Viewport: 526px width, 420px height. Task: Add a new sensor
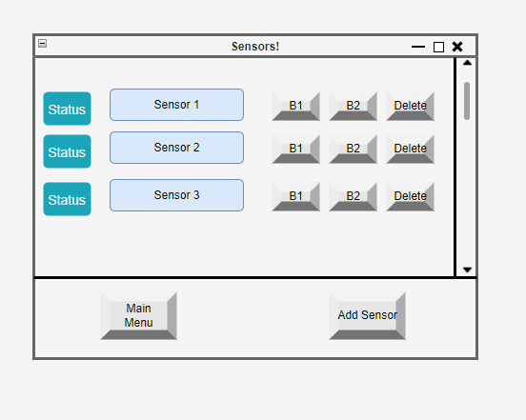point(367,316)
